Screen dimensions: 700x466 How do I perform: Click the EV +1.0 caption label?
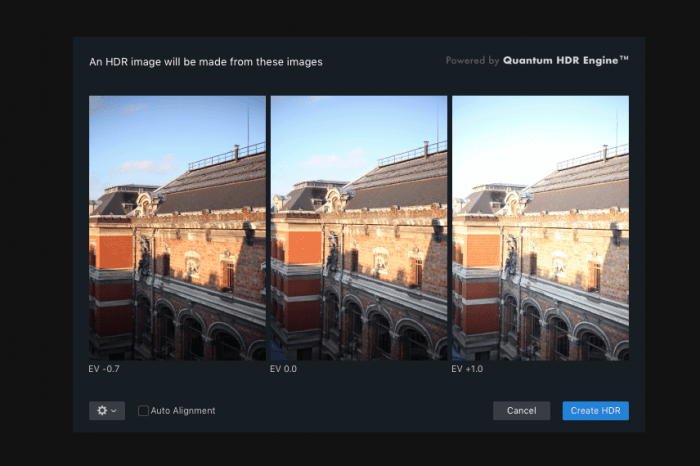(x=467, y=369)
